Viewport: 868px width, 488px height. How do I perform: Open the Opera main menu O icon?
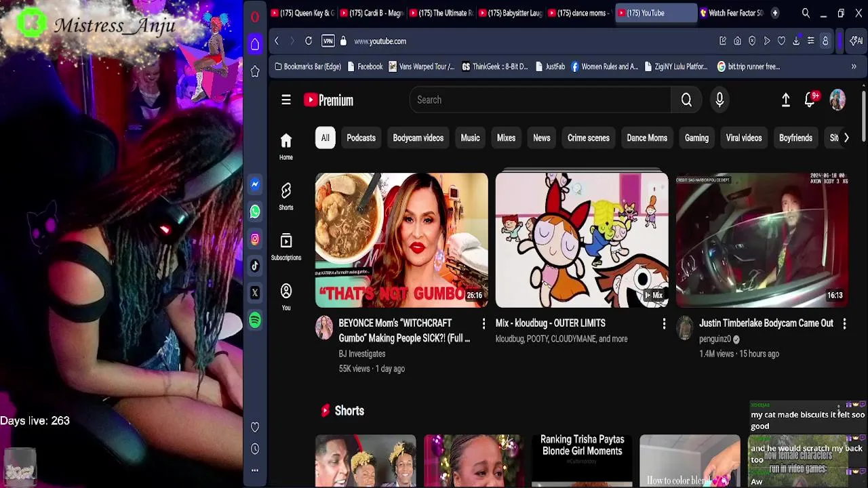pyautogui.click(x=255, y=17)
